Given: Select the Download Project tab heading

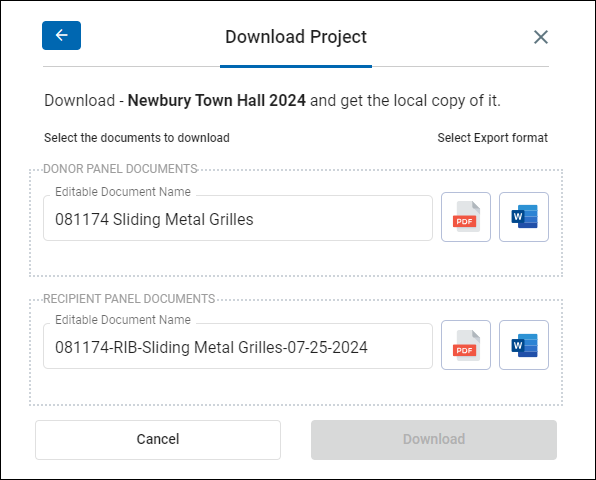Looking at the screenshot, I should (x=296, y=37).
